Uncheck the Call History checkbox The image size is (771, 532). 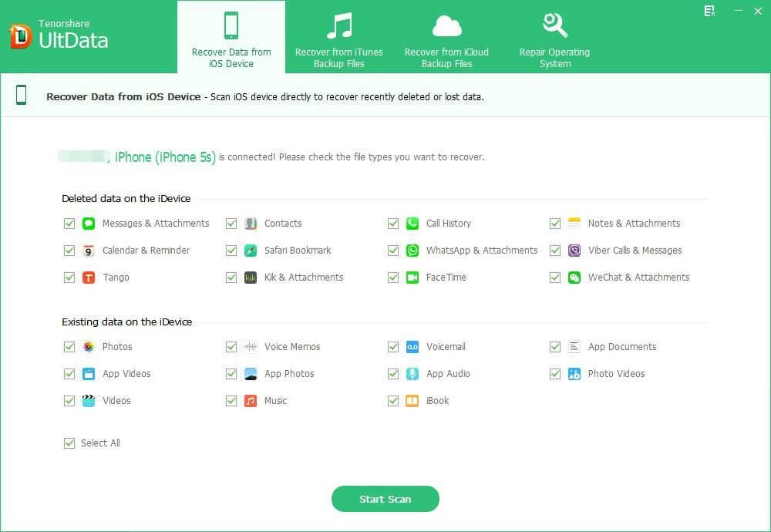click(x=393, y=224)
